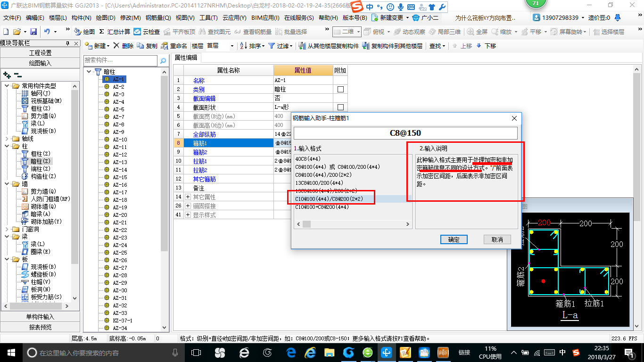Click the Undo arrow icon
Viewport: 644px width, 362px height.
tap(47, 32)
